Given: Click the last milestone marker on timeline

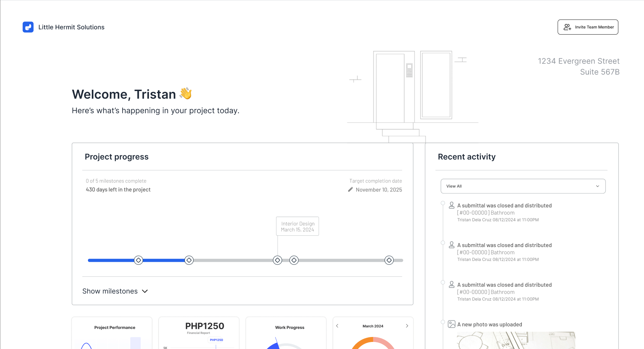Looking at the screenshot, I should [389, 260].
